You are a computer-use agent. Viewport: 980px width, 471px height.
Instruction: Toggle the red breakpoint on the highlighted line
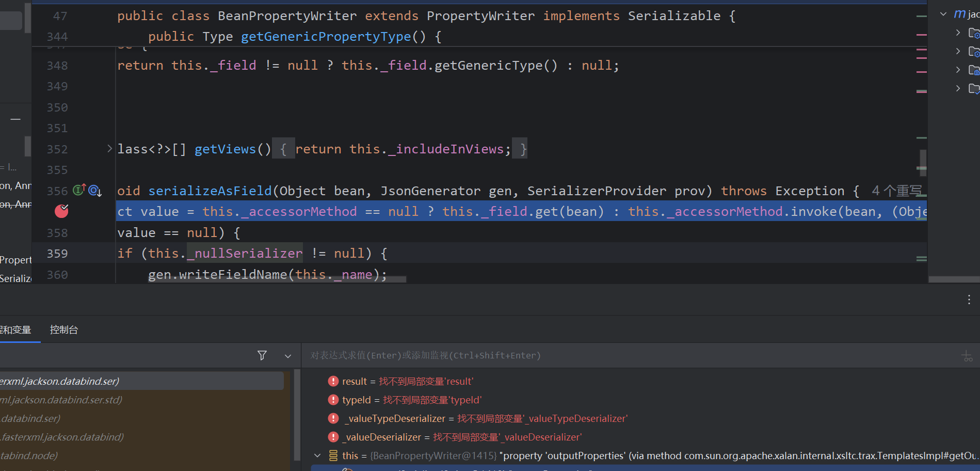point(61,211)
